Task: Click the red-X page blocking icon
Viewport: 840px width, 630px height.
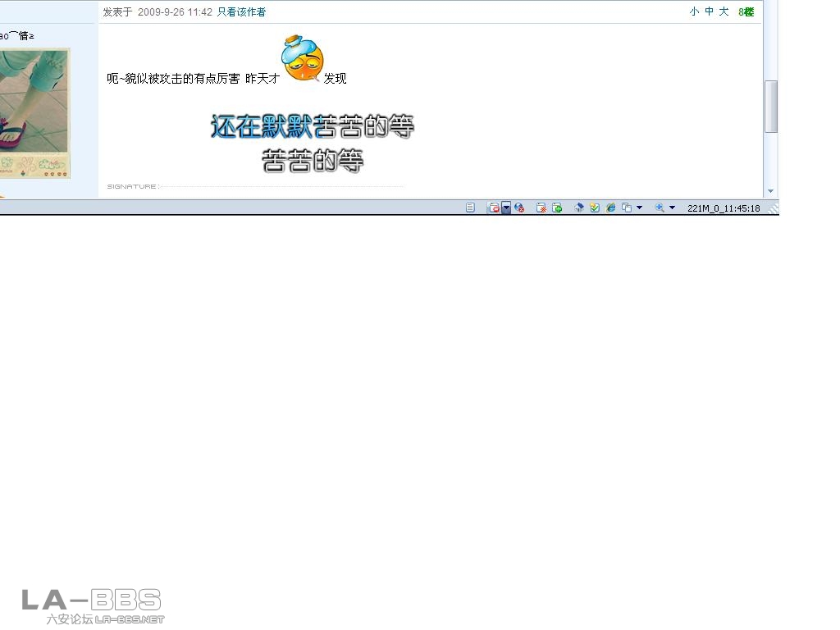Action: click(542, 208)
